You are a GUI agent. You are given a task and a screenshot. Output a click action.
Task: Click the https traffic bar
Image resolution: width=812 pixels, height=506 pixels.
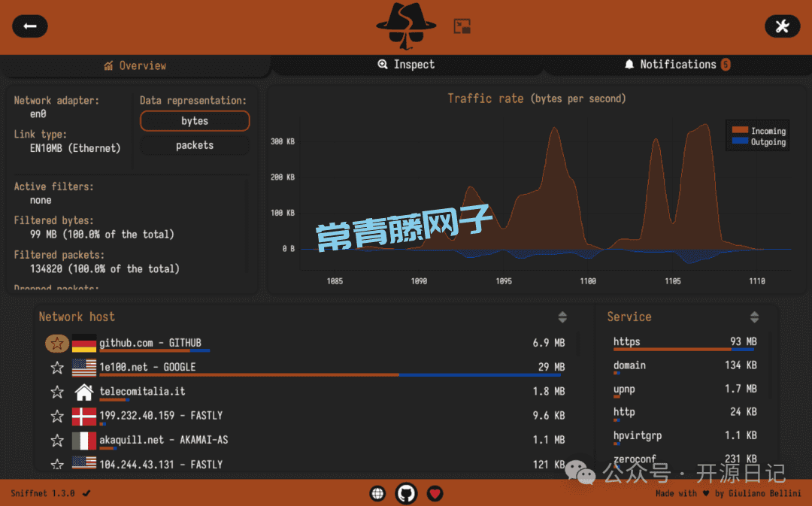point(683,350)
